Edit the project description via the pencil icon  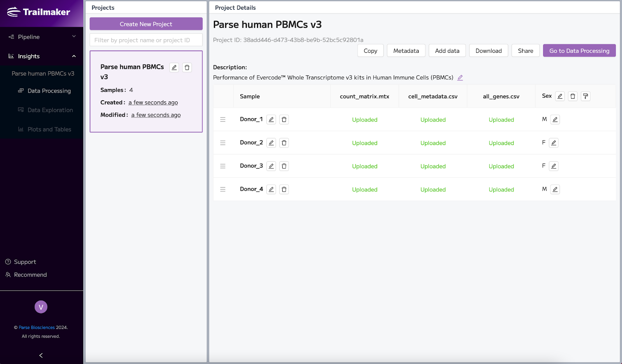(x=460, y=77)
